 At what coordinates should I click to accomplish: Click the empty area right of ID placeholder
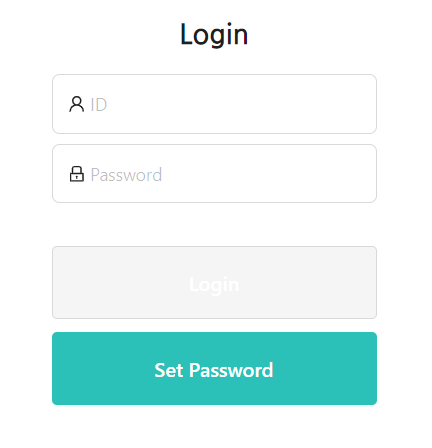240,104
